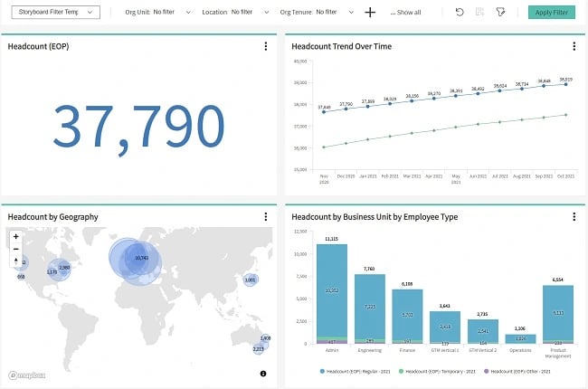Toggle the Regular 2021 legend series
Viewport: 588px width, 389px height.
click(x=355, y=372)
